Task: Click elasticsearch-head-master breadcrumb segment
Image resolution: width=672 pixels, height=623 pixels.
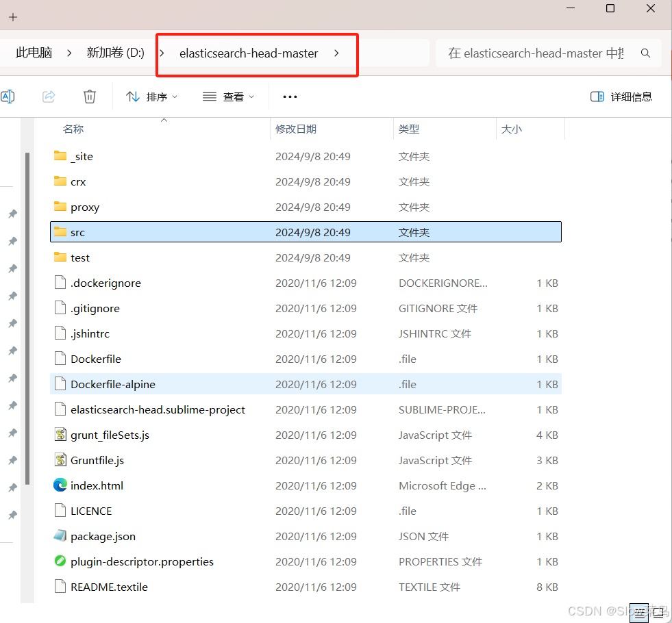Action: point(249,53)
